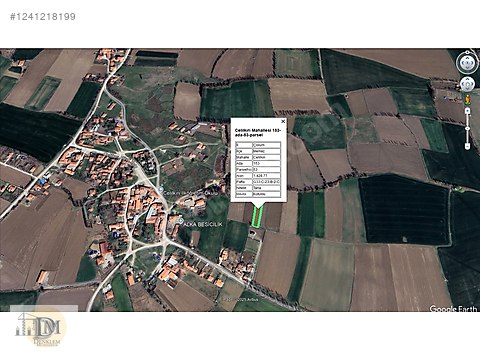Click the zoom slider handle
The width and height of the screenshot is (480, 360).
click(467, 128)
